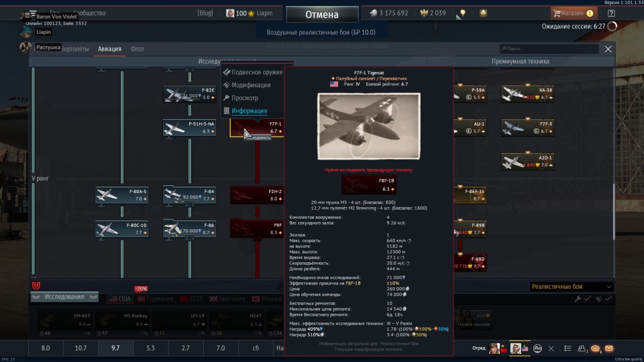
Task: Select the M3 Bradley crew slot
Action: [123, 323]
